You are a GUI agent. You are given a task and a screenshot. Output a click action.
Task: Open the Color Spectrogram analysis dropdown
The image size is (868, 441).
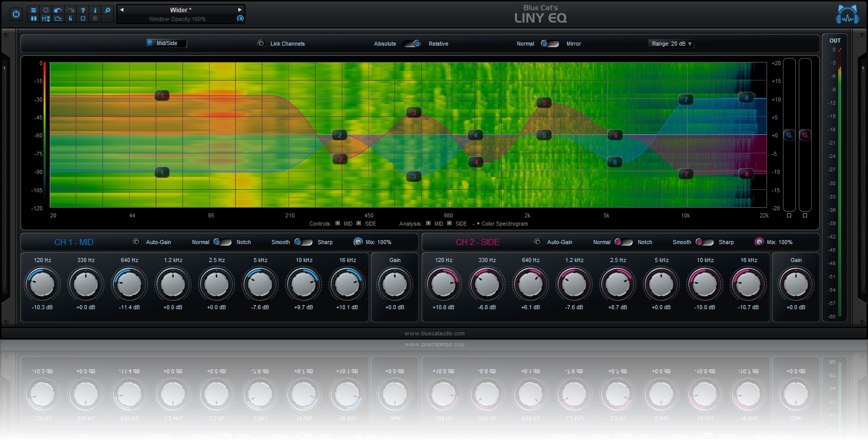(502, 224)
